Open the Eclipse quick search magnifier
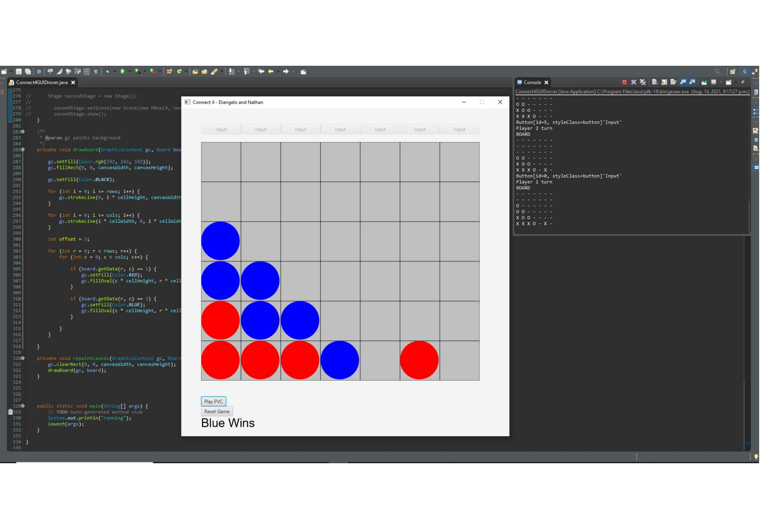 coord(717,72)
